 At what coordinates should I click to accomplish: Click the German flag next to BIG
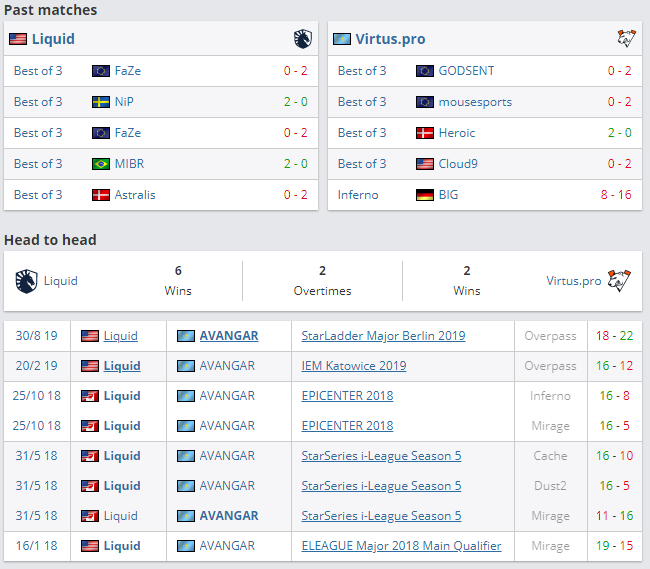tap(425, 195)
